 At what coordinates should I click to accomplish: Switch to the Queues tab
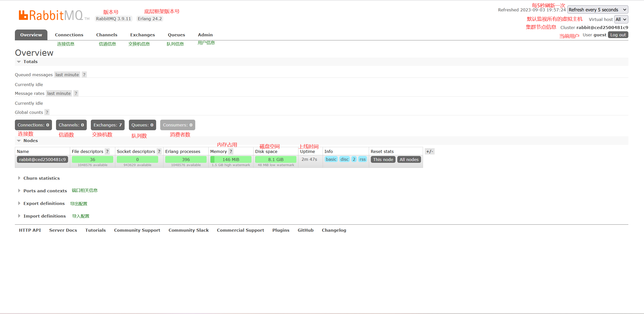[176, 35]
